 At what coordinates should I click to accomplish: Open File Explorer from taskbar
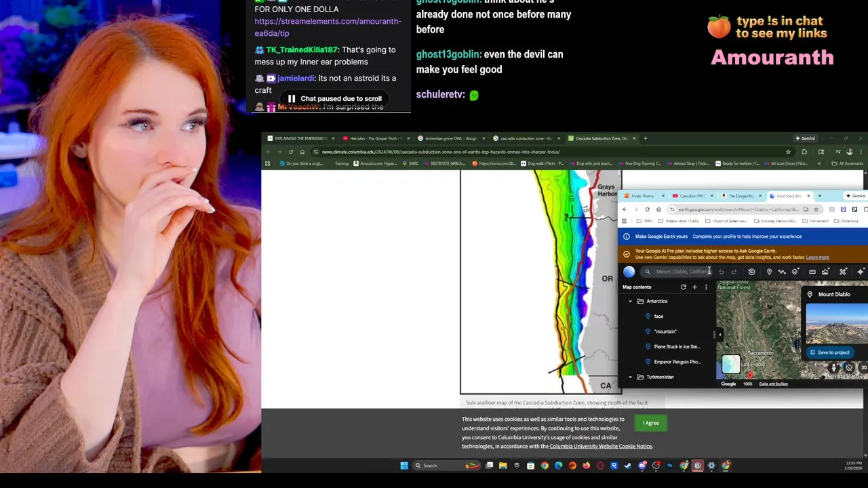tap(502, 466)
